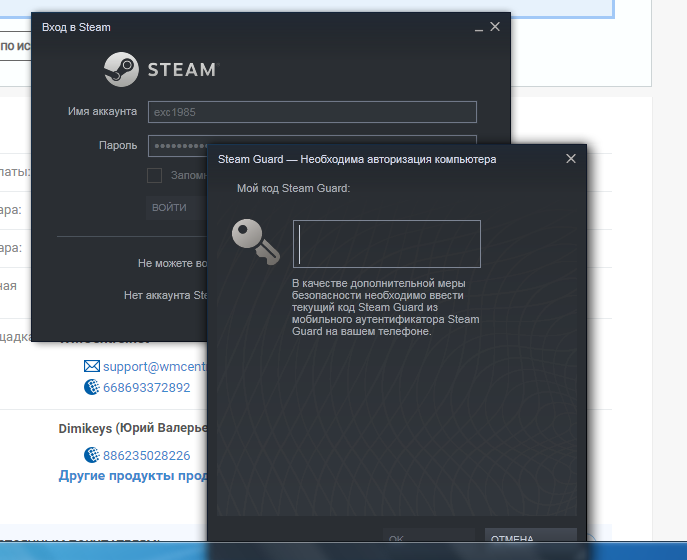Click the account name field with exc1985
The image size is (687, 560).
pos(312,112)
